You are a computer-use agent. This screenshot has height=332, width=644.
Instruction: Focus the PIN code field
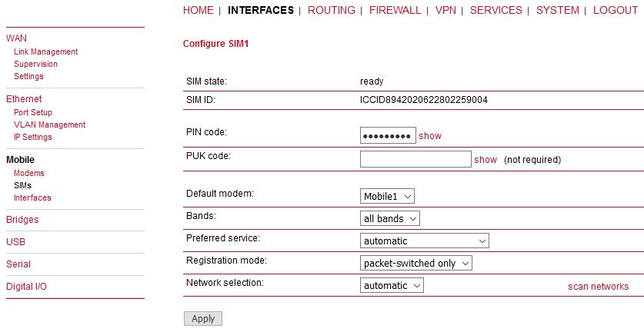click(x=388, y=135)
